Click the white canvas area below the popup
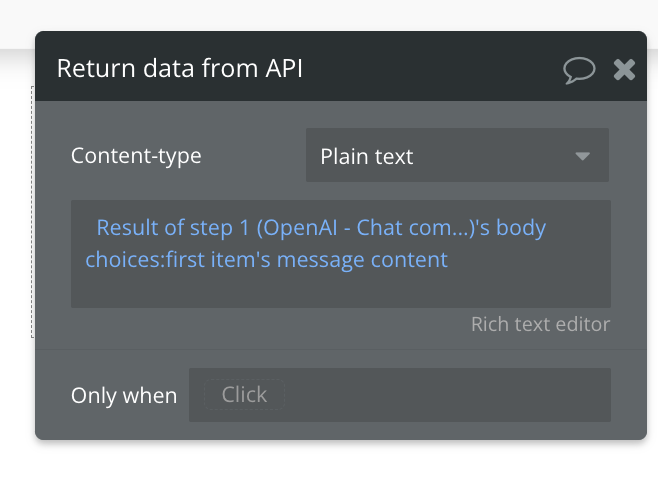This screenshot has height=496, width=658. click(330, 470)
